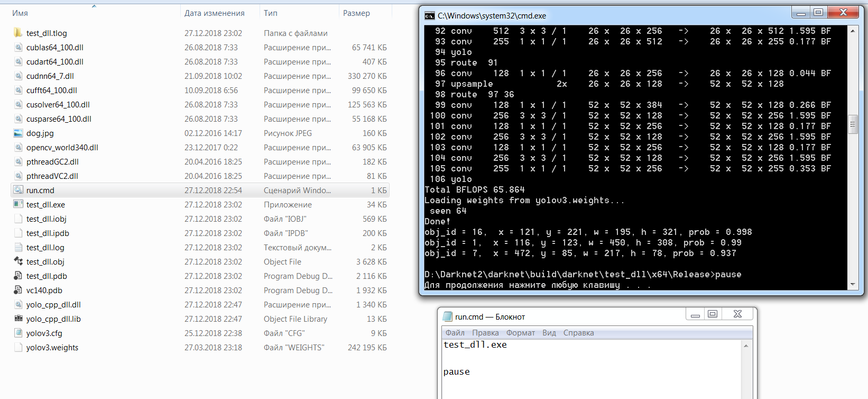Click the cusparse64_100.dll file icon
The image size is (868, 399).
[18, 119]
